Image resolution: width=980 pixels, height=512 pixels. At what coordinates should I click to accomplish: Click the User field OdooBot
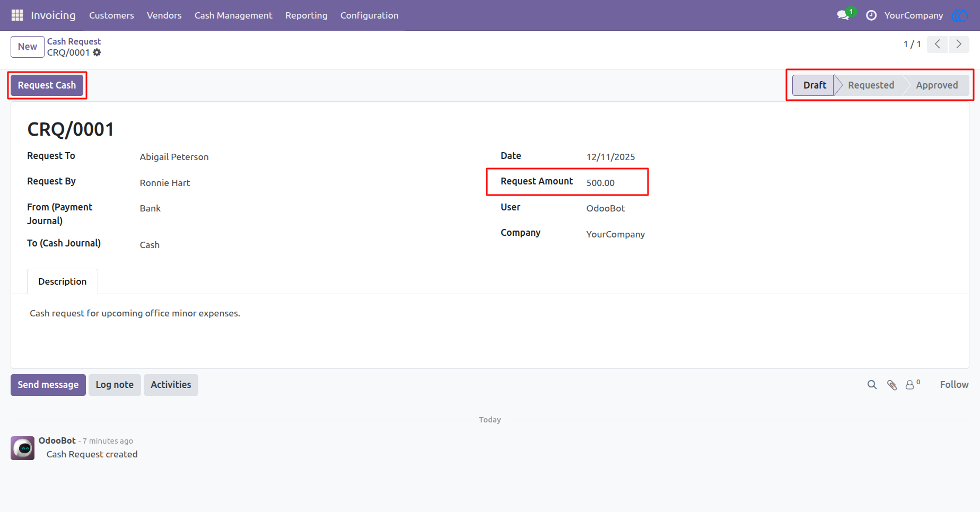click(606, 208)
